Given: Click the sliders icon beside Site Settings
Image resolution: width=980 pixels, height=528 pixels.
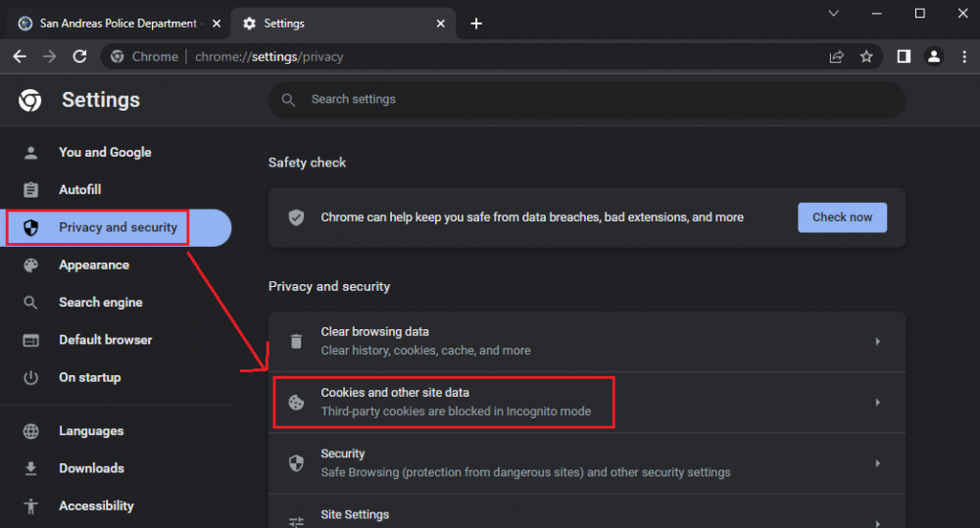Looking at the screenshot, I should tap(296, 522).
